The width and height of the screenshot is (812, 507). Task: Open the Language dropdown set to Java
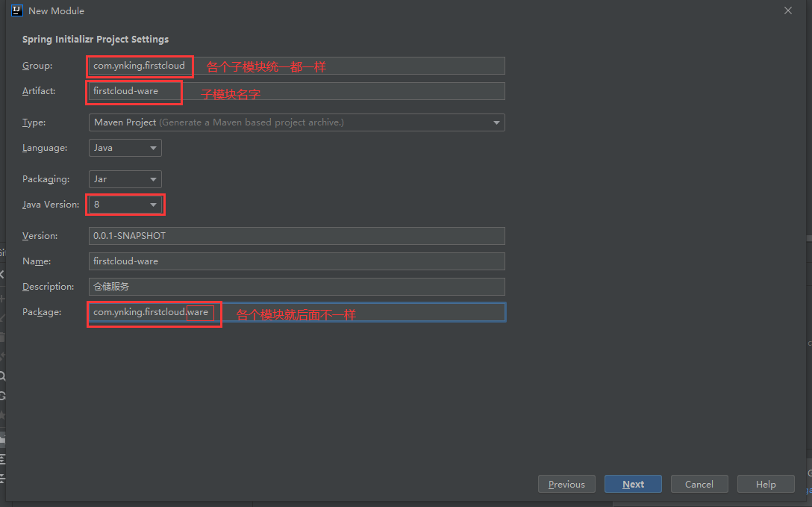coord(125,148)
